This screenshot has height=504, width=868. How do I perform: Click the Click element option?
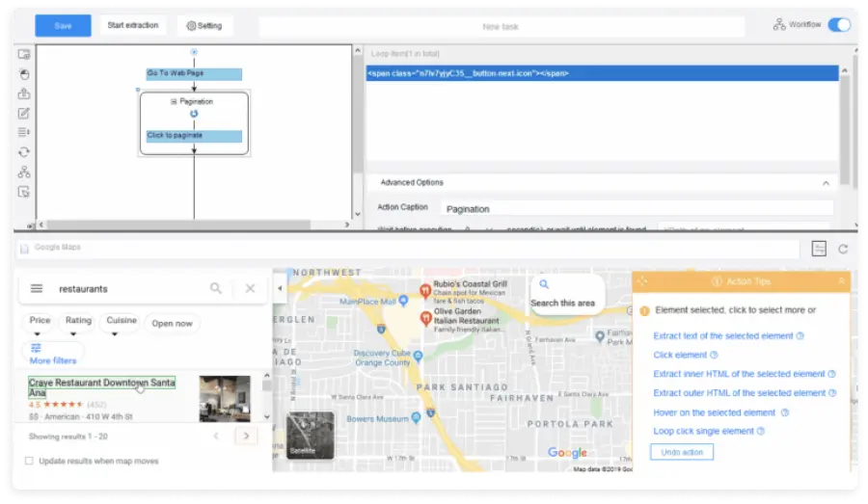(x=680, y=356)
